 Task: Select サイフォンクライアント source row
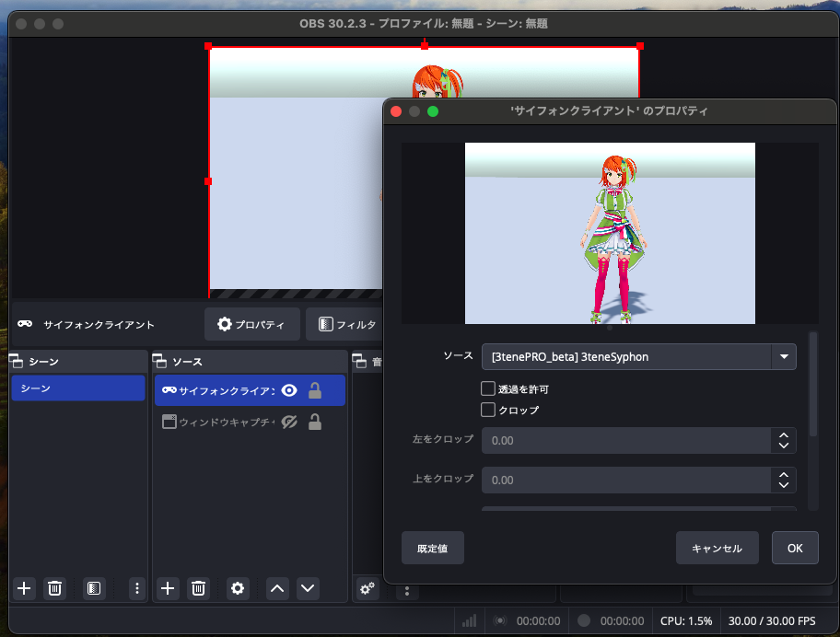pos(250,390)
